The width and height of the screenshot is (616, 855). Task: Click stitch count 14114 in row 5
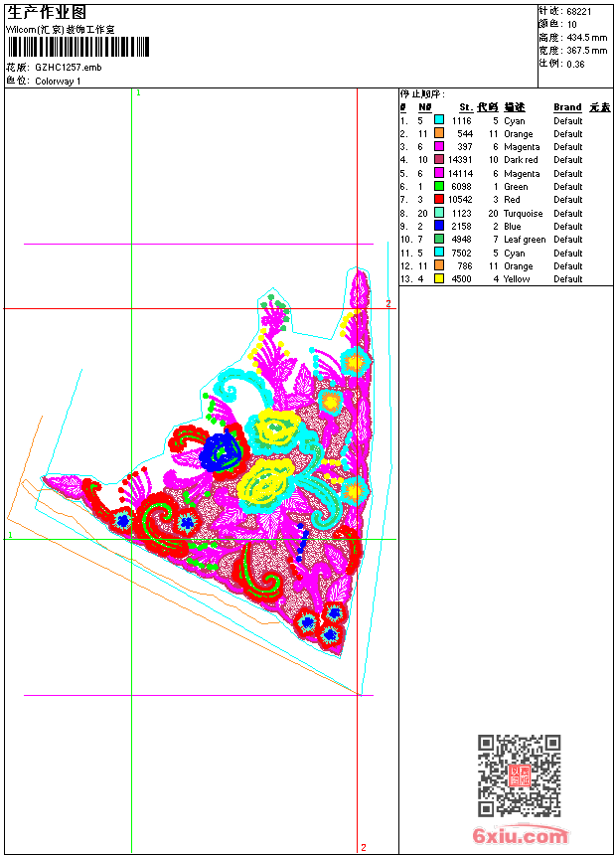460,173
